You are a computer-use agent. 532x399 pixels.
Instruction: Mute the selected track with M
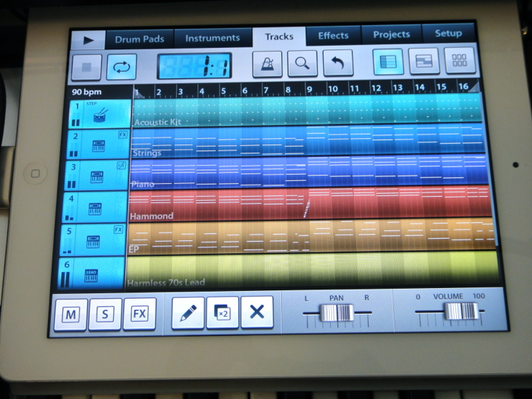pyautogui.click(x=71, y=315)
